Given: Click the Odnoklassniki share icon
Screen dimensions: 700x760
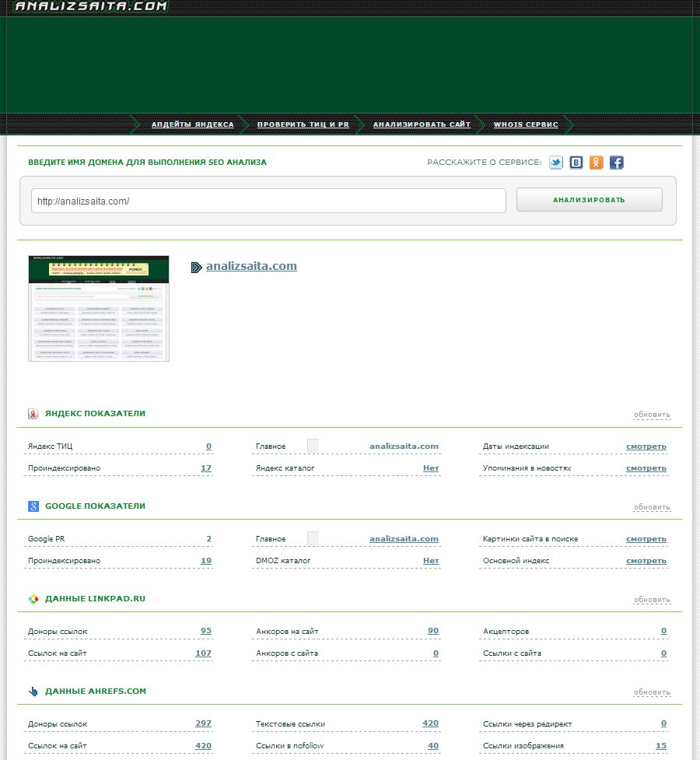Looking at the screenshot, I should click(x=596, y=163).
